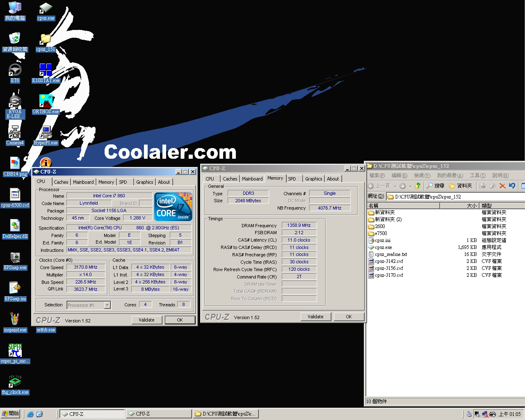Screen dimensions: 525x420
Task: Open Mainboard tab in right CPU-Z window
Action: pos(252,179)
